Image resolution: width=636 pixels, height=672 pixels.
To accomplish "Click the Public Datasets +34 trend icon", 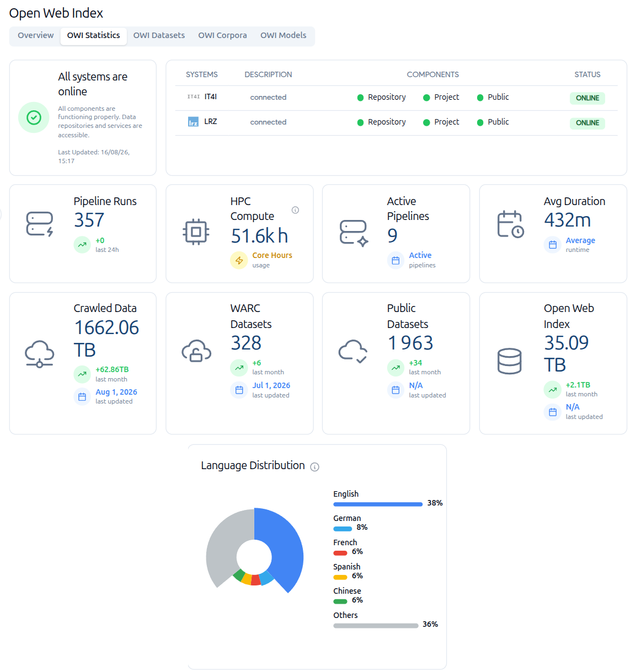I will click(x=396, y=367).
